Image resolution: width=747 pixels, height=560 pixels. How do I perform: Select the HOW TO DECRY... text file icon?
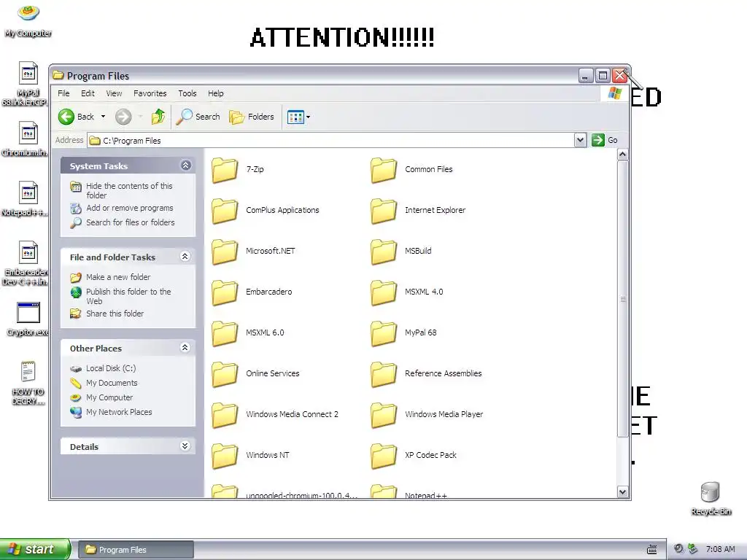tap(28, 372)
